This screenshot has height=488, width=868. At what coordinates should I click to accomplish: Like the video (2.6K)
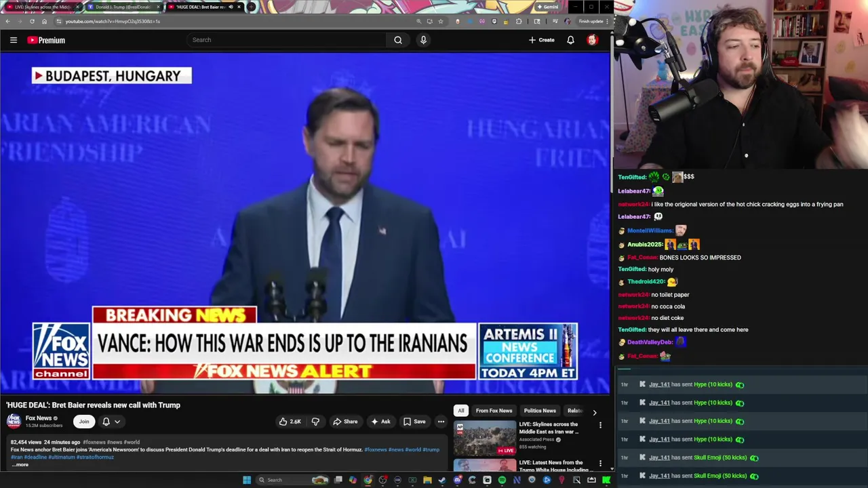290,422
